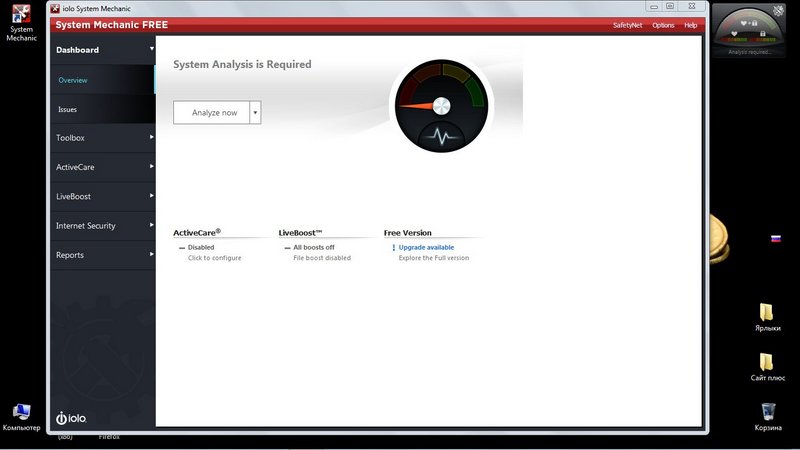Click the LiveBoost heading in overview
Image resolution: width=800 pixels, height=450 pixels.
(x=301, y=233)
